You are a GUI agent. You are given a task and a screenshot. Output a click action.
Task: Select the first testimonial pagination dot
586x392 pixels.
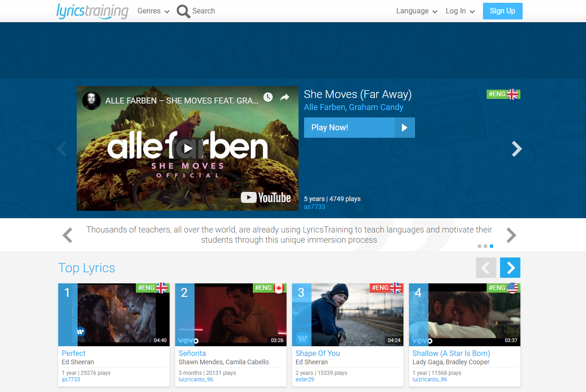pos(480,246)
